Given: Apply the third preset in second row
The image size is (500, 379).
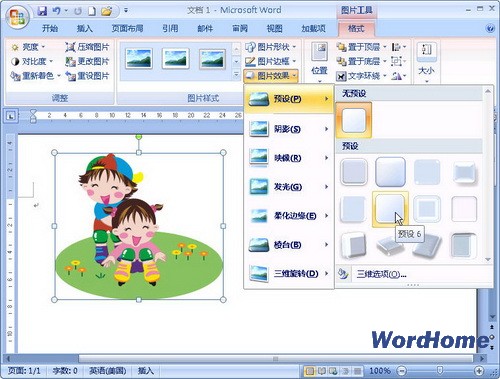Looking at the screenshot, I should (x=427, y=209).
